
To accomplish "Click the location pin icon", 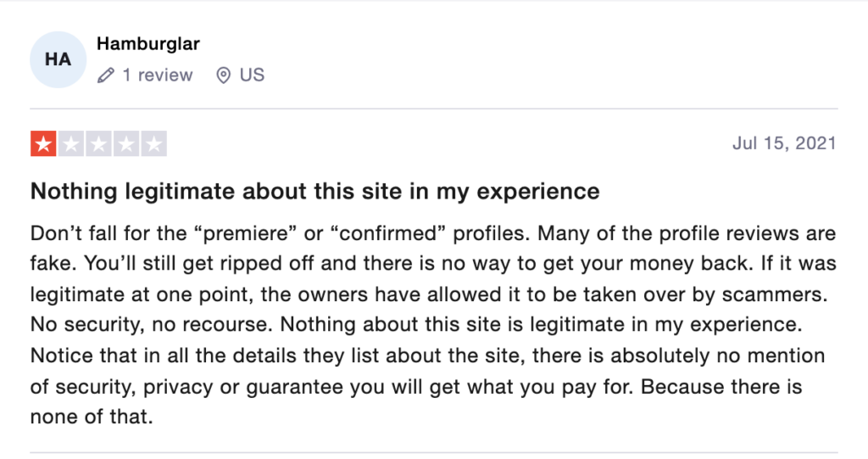I will tap(223, 75).
